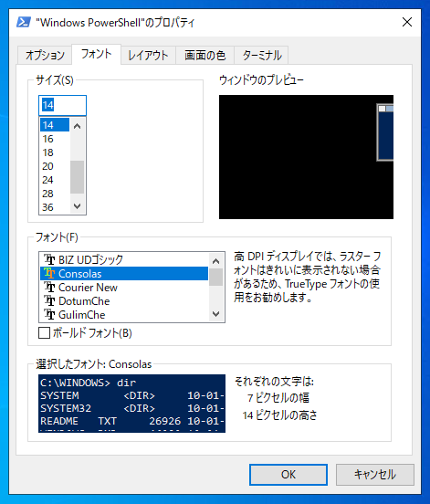
Task: Pick font size 24
Action: click(x=55, y=180)
